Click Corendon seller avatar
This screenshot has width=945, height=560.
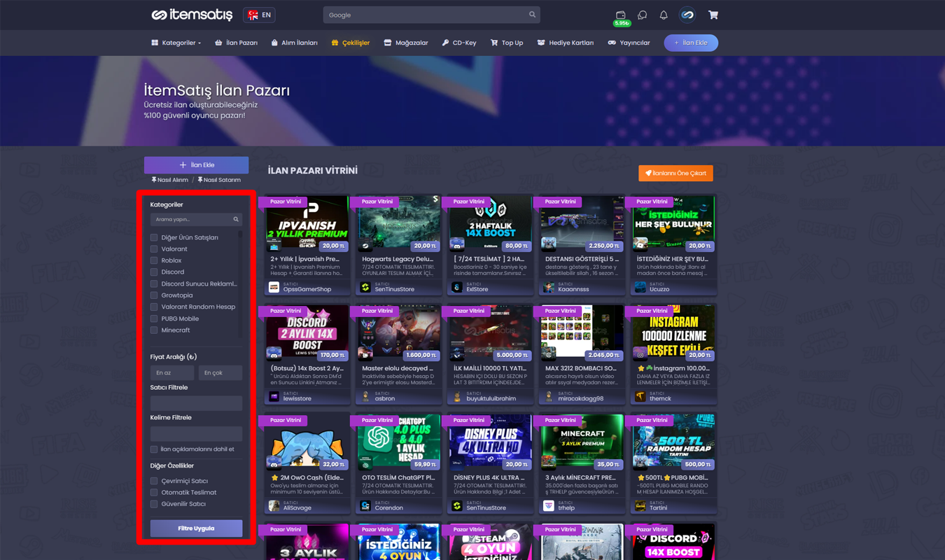point(365,506)
